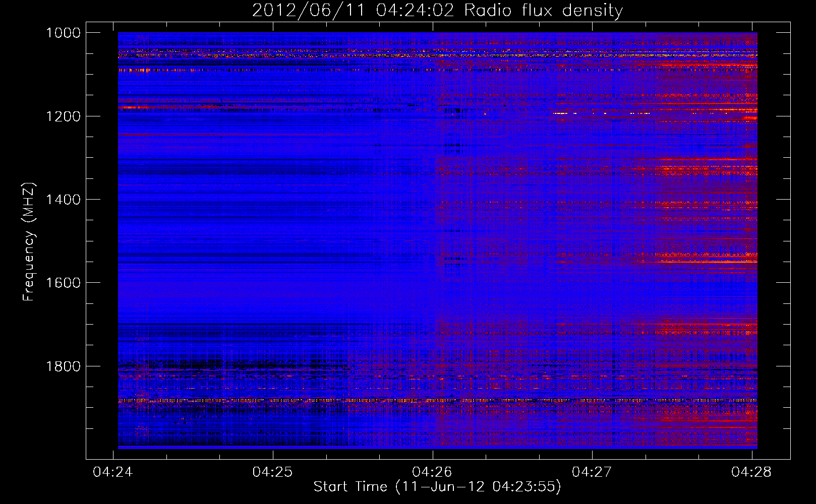This screenshot has width=816, height=504.
Task: Select the 1600 frequency tick label
Action: tap(64, 283)
